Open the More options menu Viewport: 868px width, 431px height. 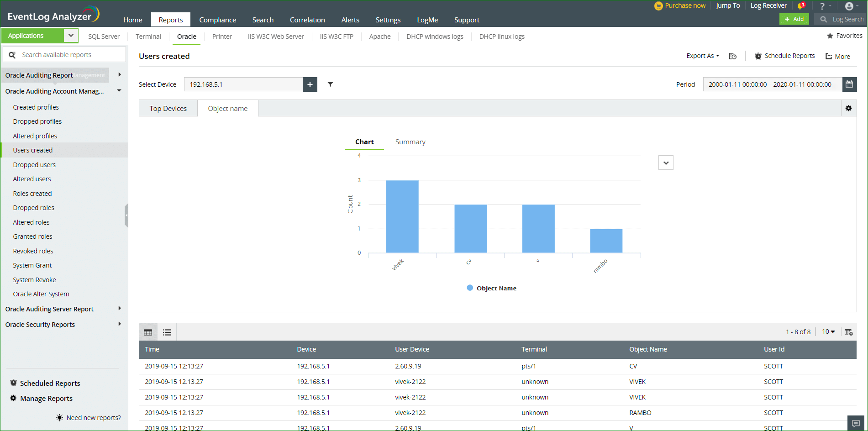tap(838, 56)
